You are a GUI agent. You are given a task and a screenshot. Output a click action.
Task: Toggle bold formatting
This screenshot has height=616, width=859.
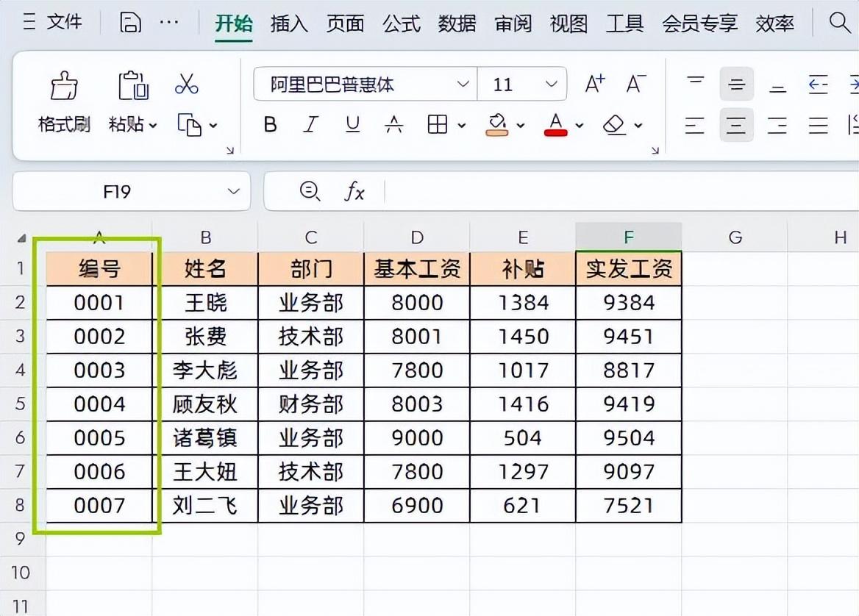pos(270,125)
